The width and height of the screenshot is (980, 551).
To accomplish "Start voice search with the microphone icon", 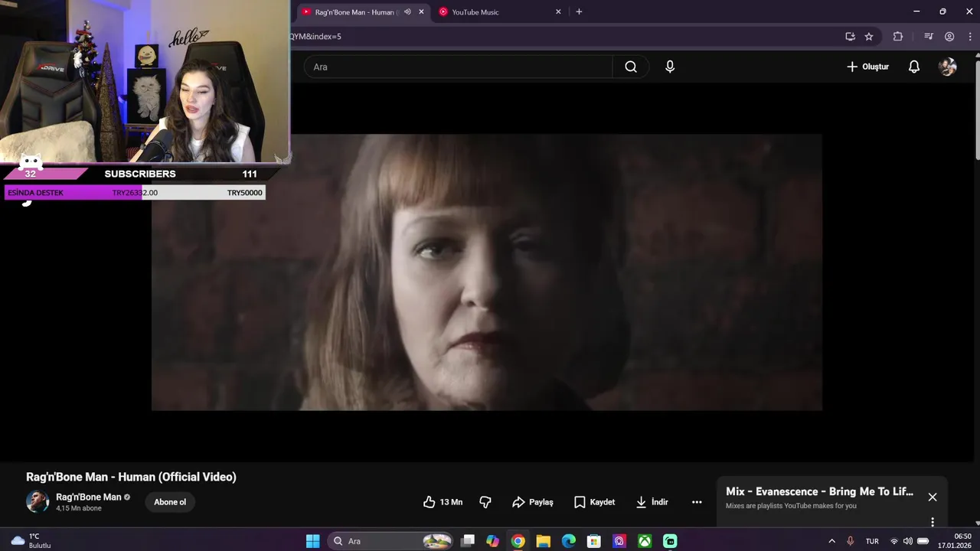I will [670, 67].
